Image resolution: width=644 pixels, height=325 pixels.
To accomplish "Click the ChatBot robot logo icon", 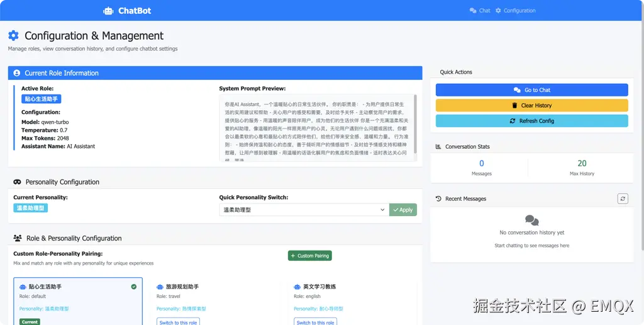I will [108, 11].
